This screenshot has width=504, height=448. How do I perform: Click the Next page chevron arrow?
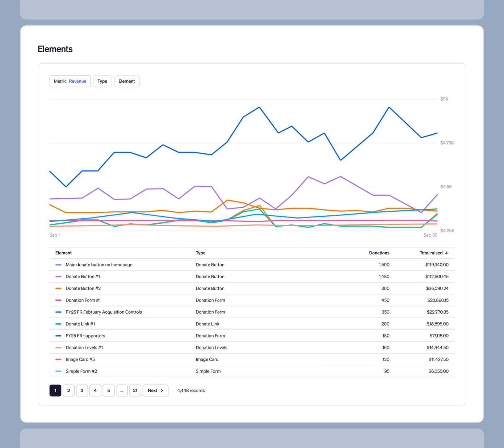[162, 390]
